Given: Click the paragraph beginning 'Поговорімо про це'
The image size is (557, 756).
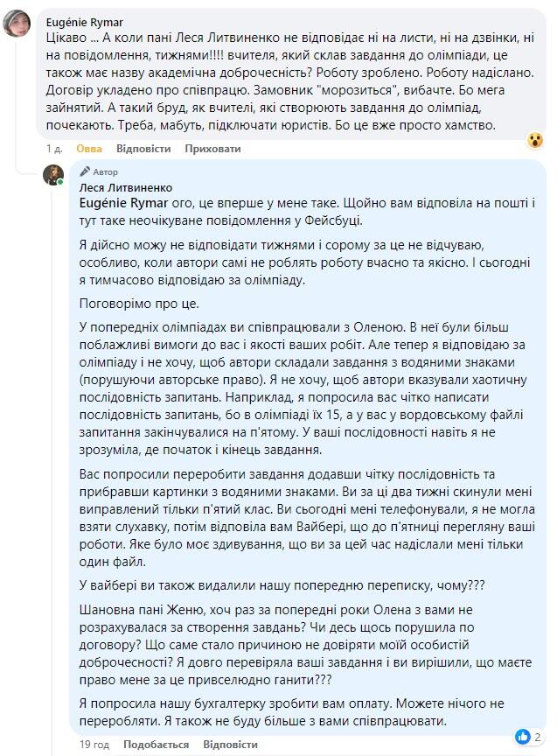Looking at the screenshot, I should point(139,304).
